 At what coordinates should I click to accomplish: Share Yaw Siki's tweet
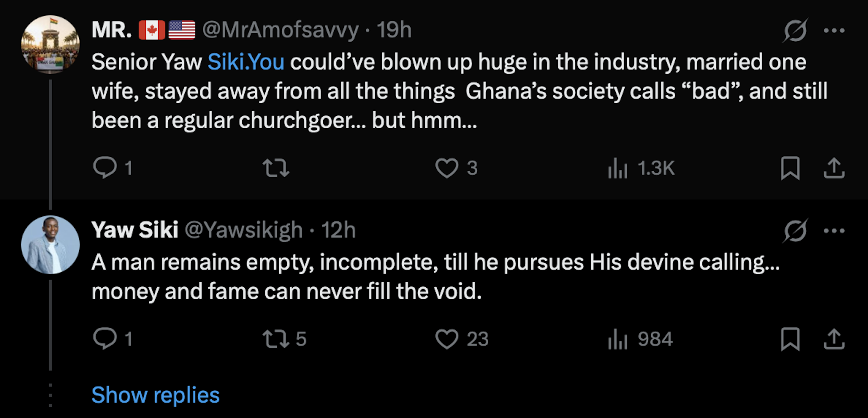tap(834, 339)
